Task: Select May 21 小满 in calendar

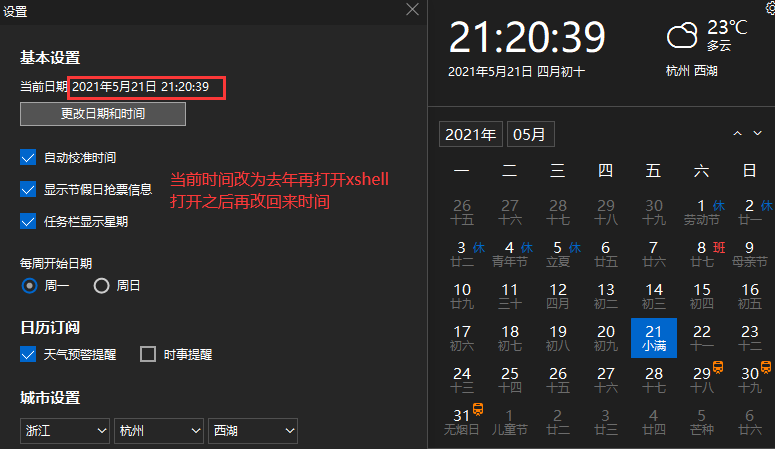Action: (653, 338)
